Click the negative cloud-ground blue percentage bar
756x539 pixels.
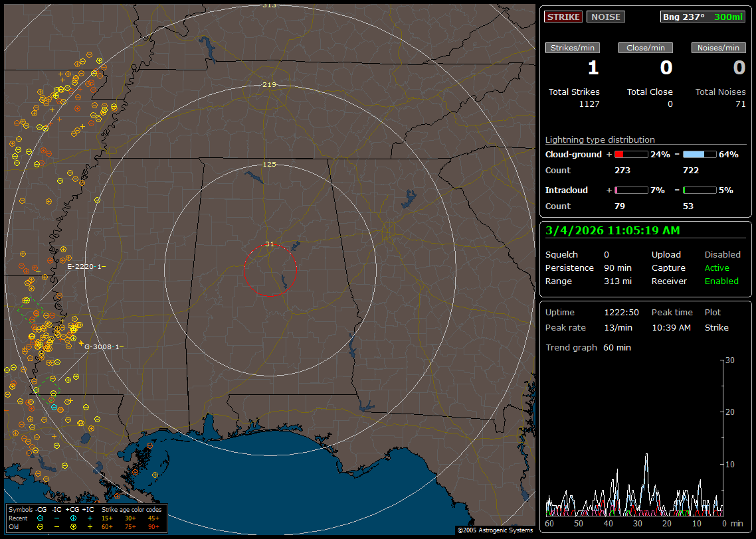click(x=700, y=155)
